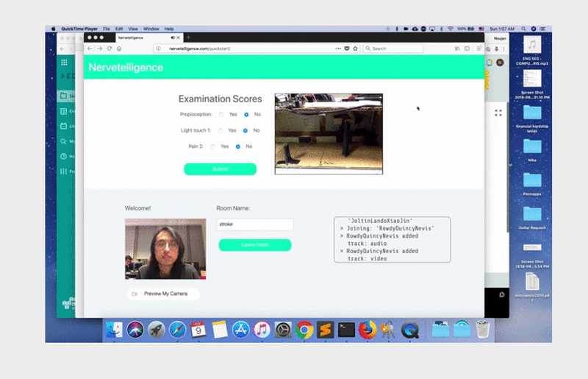The height and width of the screenshot is (379, 588).
Task: Open the Window menu
Action: 151,29
